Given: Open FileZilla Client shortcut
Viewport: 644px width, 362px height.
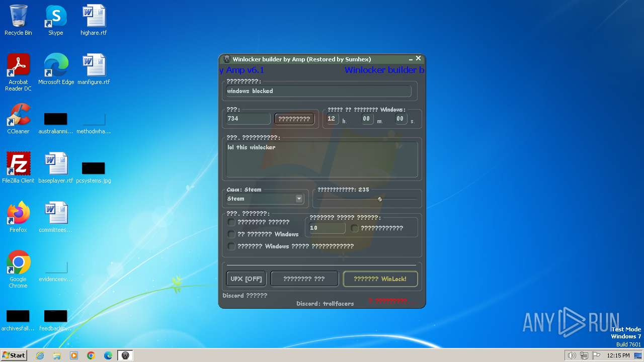Looking at the screenshot, I should tap(18, 168).
